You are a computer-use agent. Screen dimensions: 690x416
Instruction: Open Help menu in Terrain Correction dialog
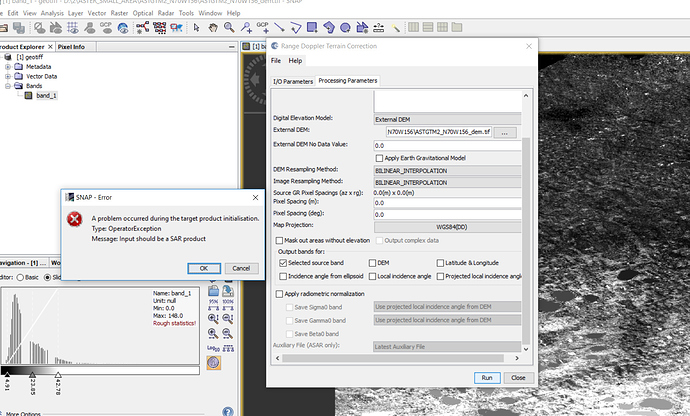click(x=295, y=61)
